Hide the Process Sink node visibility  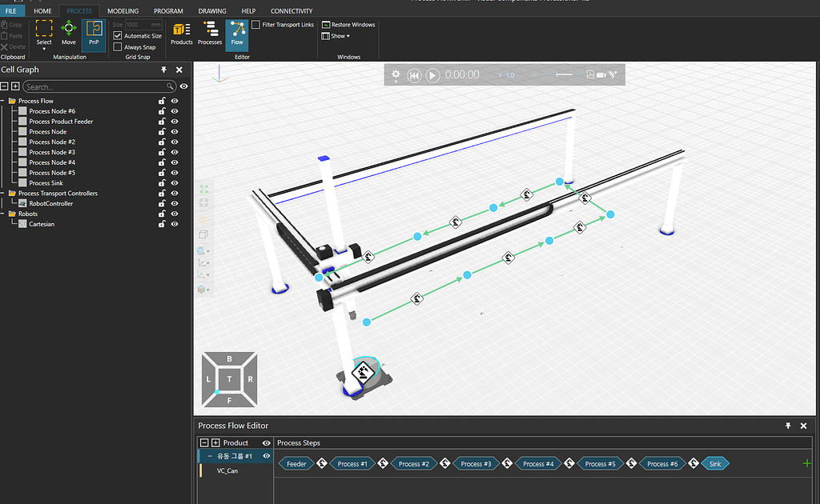[174, 182]
